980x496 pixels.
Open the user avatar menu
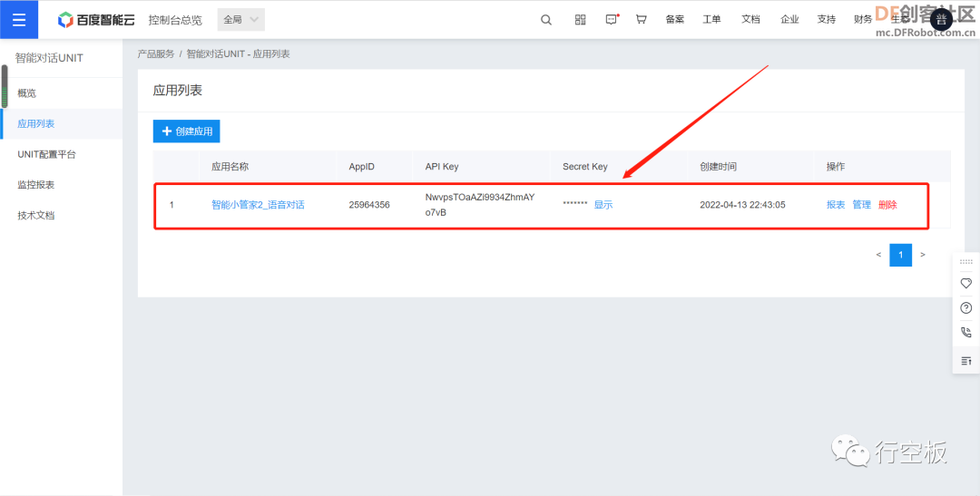click(941, 19)
